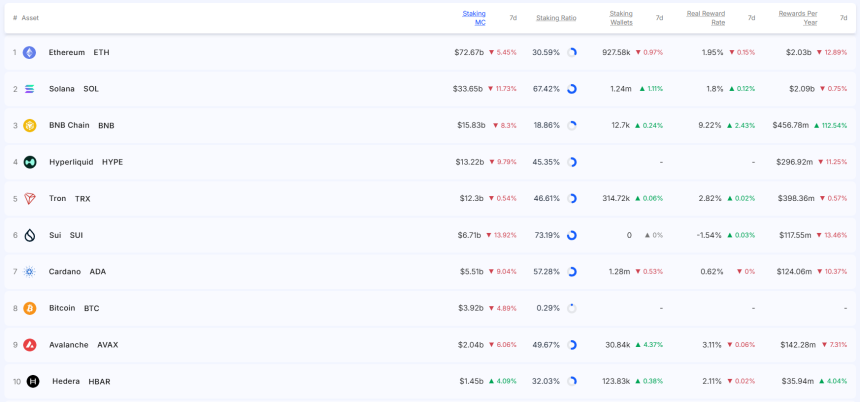Sort by Rewards Per Year column header
The height and width of the screenshot is (402, 860).
(797, 18)
